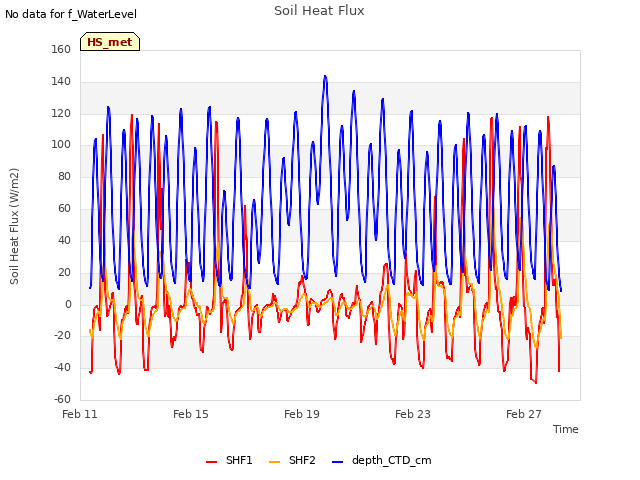640x480 pixels.
Task: Click the Soil Heat Flux chart title
Action: coord(319,11)
